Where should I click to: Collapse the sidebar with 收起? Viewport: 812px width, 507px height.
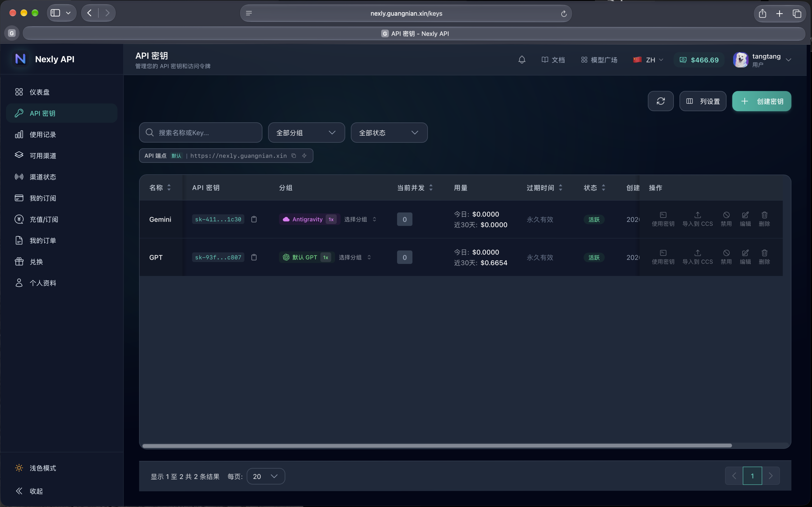pyautogui.click(x=62, y=491)
